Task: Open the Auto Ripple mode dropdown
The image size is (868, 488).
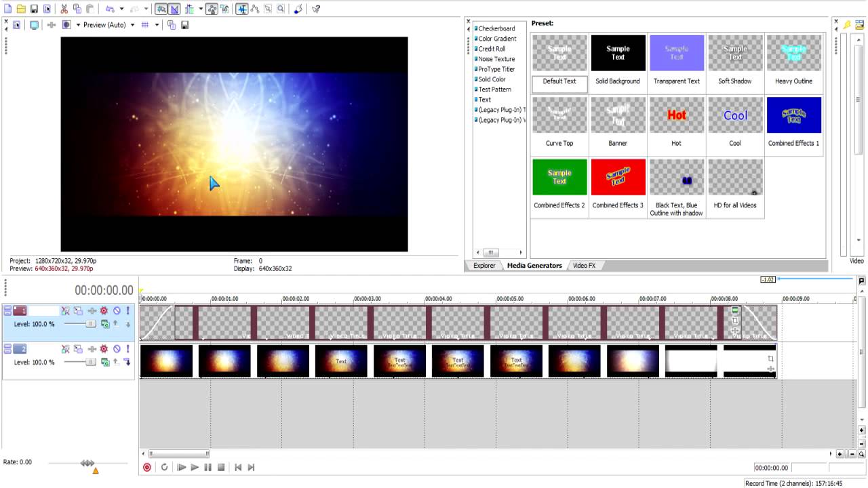Action: [200, 9]
